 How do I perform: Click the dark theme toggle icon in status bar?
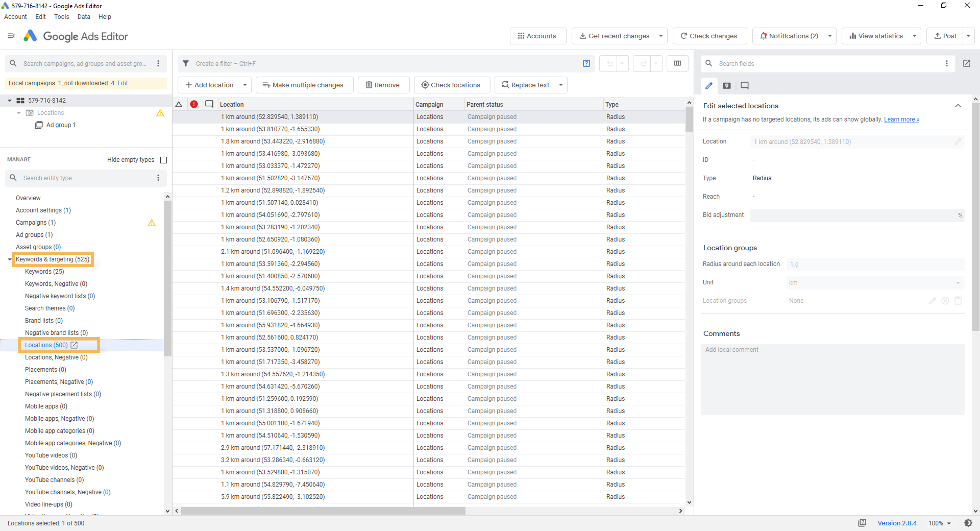[968, 523]
